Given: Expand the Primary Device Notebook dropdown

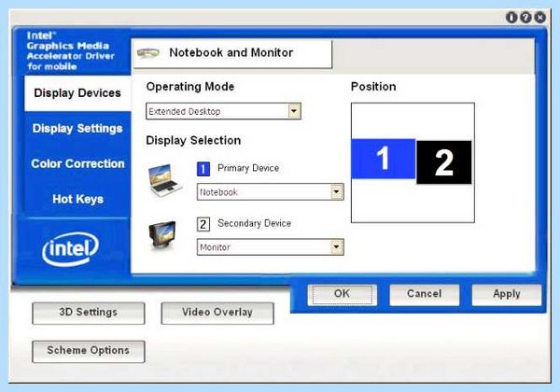Looking at the screenshot, I should pyautogui.click(x=271, y=191).
